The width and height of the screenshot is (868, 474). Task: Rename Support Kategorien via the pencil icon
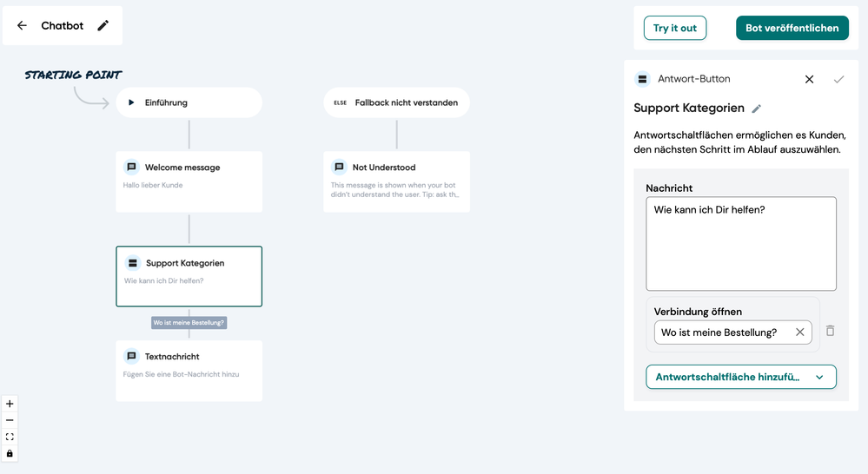point(756,109)
